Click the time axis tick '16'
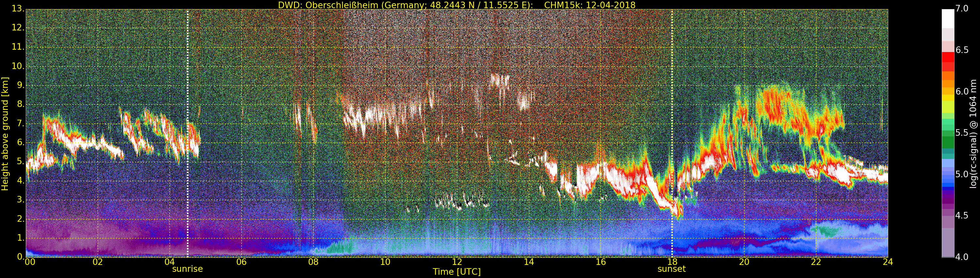Viewport: 980px width, 278px height. pos(600,262)
